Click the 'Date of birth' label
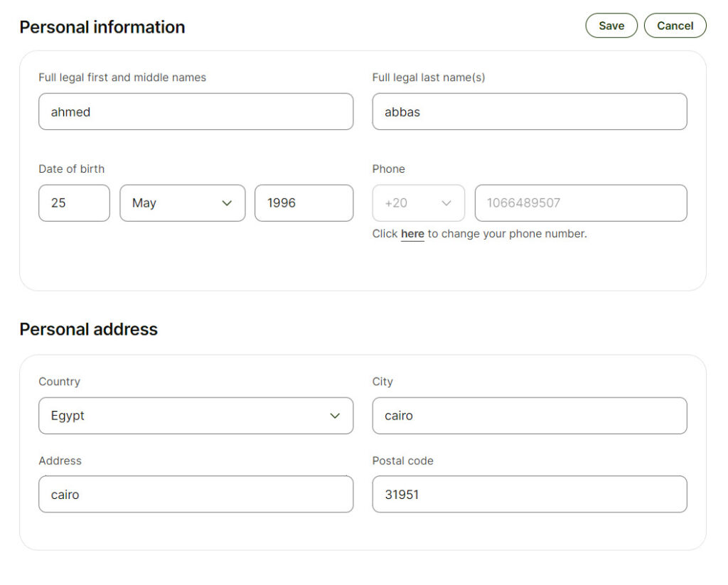Viewport: 728px width, 585px height. (72, 169)
